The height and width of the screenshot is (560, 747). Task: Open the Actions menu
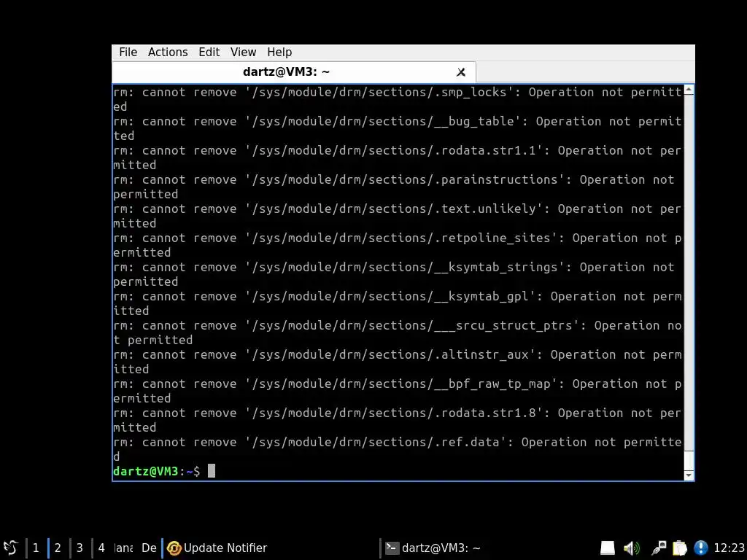[x=168, y=52]
